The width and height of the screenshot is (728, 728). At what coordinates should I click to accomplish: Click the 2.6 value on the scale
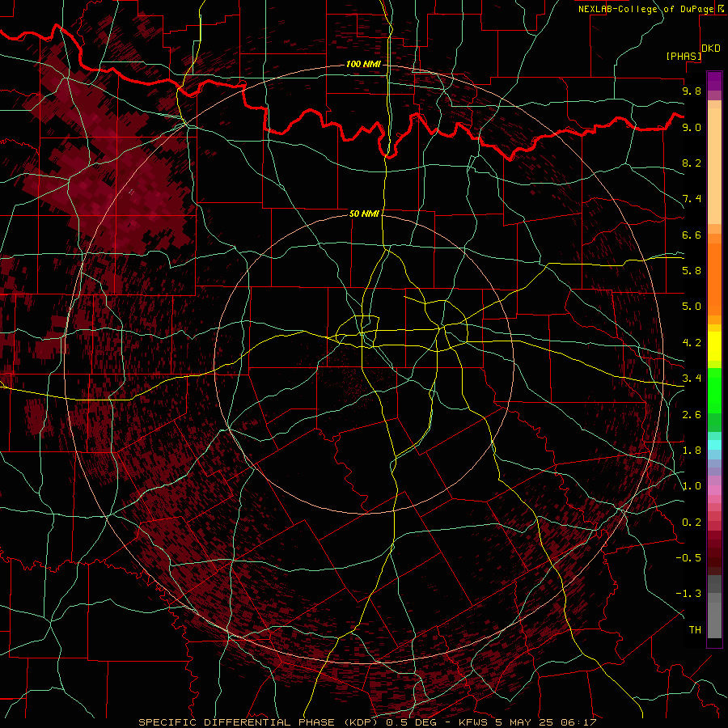point(692,415)
